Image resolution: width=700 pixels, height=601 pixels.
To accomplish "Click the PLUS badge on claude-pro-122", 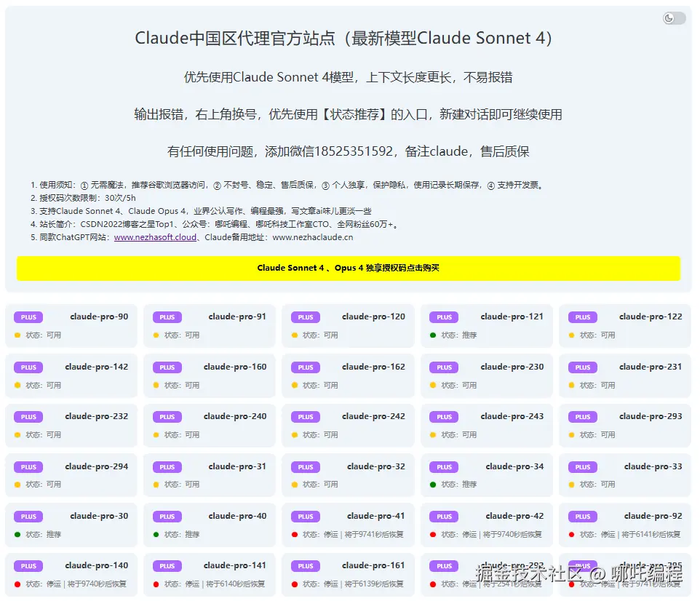I will (x=583, y=317).
